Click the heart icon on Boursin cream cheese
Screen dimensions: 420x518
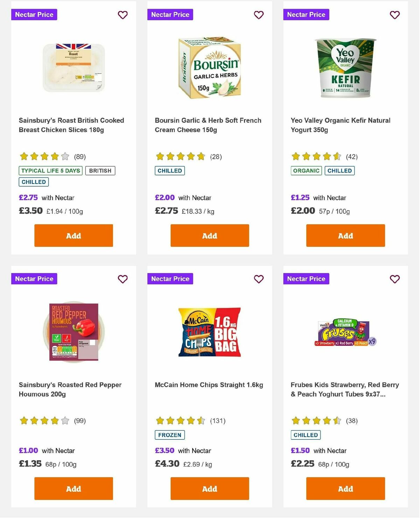tap(259, 15)
